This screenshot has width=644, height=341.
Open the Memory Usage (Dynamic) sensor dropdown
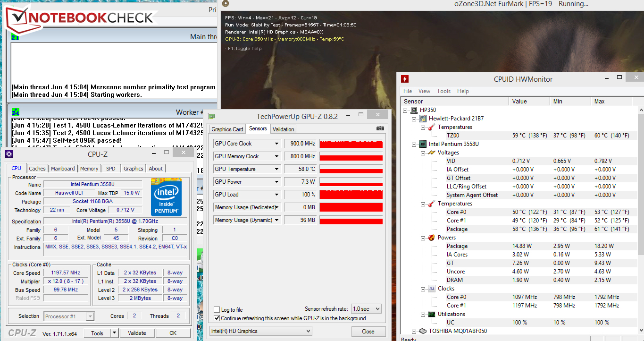tap(277, 220)
